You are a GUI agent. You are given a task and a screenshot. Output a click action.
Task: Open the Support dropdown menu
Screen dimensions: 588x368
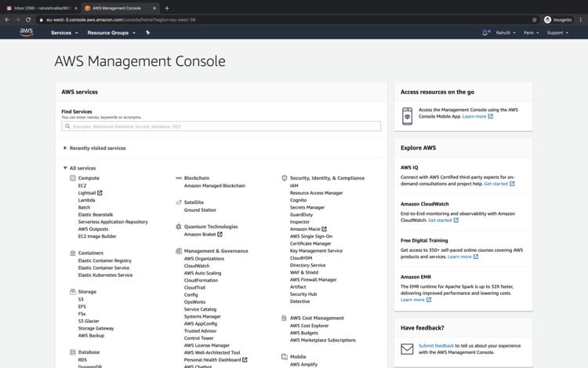[x=557, y=33]
